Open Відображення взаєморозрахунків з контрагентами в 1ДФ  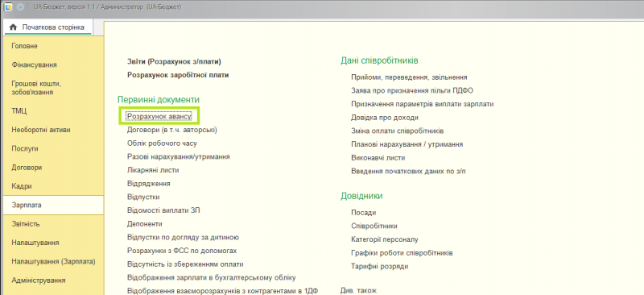click(223, 291)
